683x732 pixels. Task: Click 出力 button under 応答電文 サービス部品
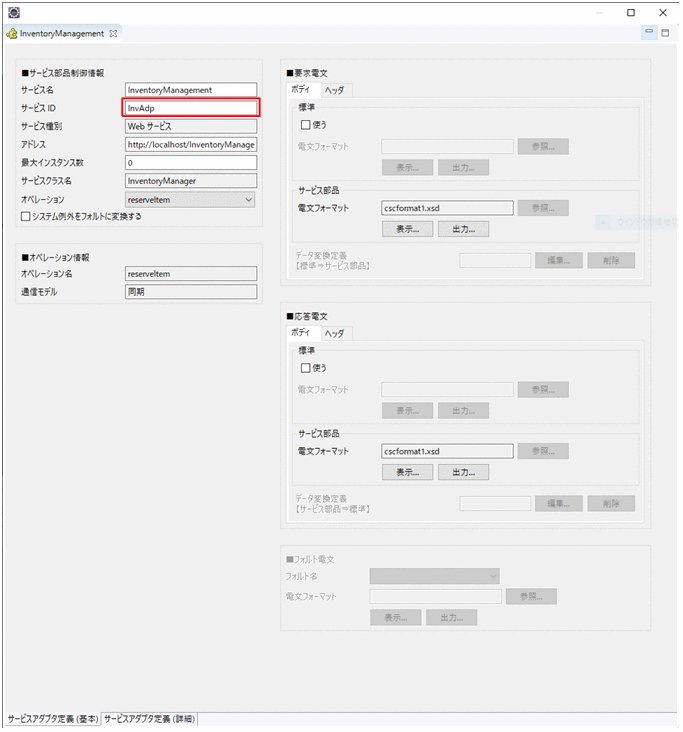[x=464, y=472]
